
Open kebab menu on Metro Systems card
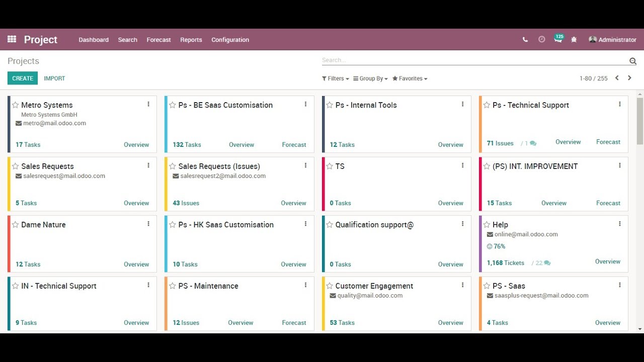148,104
